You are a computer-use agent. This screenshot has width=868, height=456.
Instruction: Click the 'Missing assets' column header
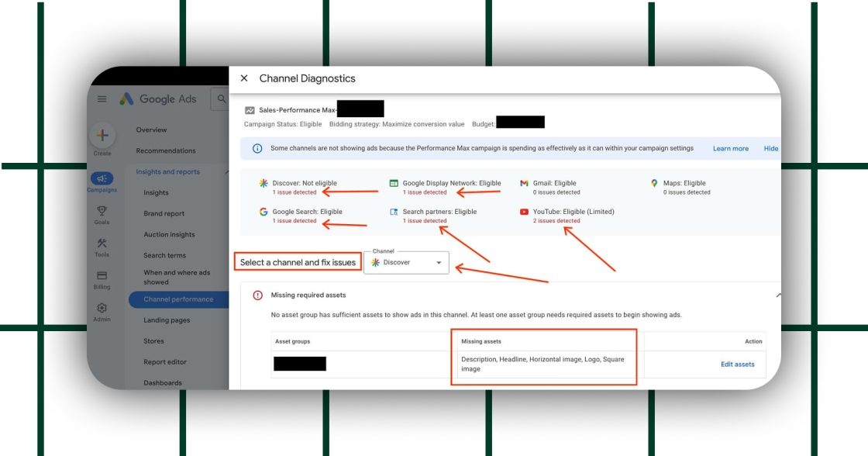[x=480, y=341]
